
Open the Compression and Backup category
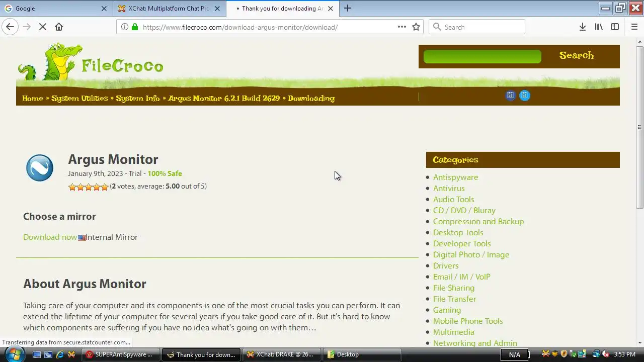click(x=478, y=221)
